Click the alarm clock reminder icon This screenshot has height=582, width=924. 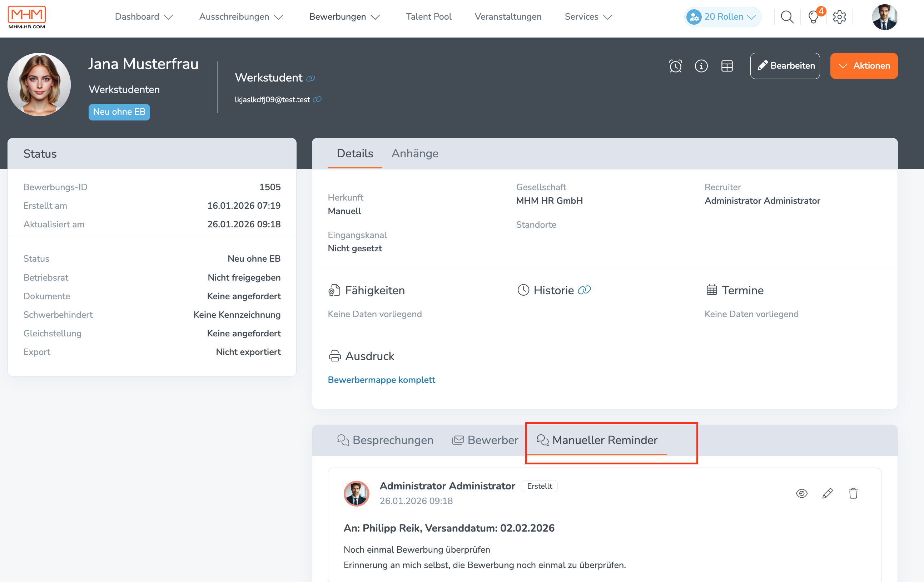coord(675,66)
